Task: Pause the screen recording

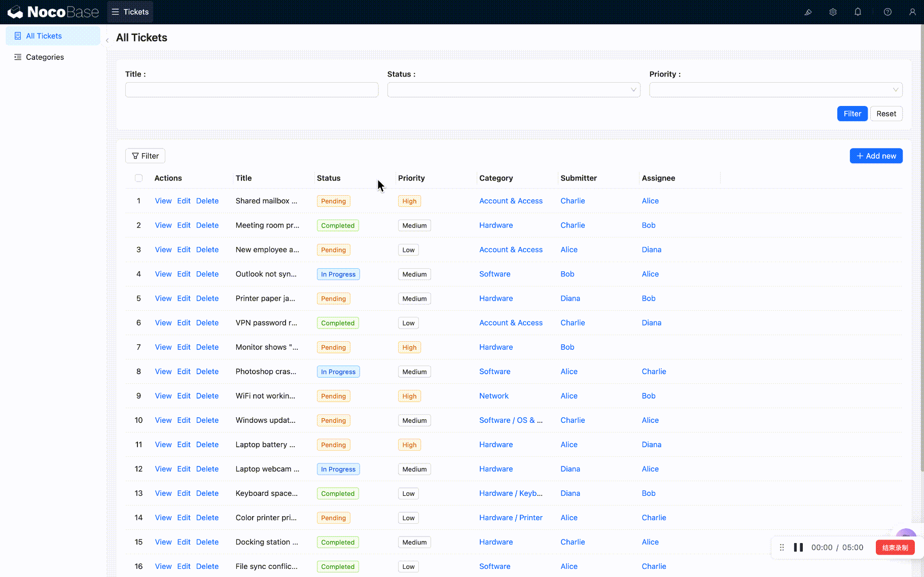Action: [798, 548]
